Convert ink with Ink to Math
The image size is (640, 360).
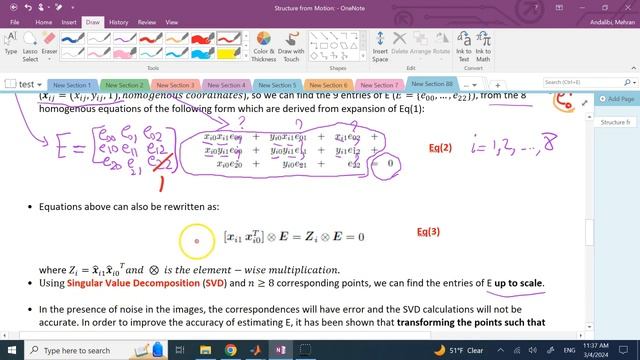click(x=483, y=47)
